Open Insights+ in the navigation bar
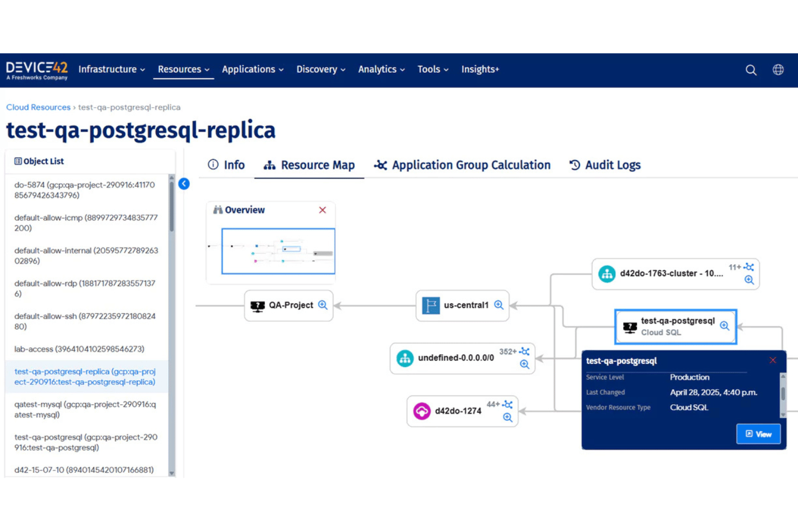 (x=480, y=70)
